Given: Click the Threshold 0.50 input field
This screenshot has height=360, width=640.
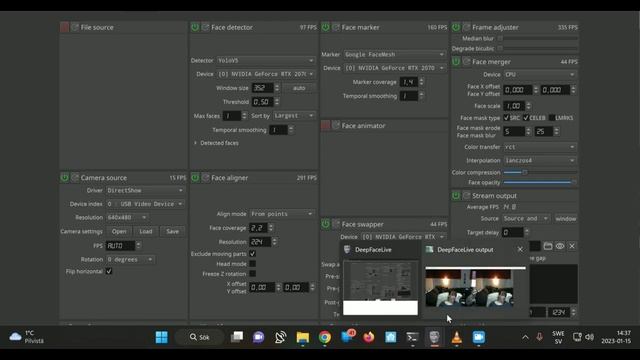Looking at the screenshot, I should coord(262,102).
